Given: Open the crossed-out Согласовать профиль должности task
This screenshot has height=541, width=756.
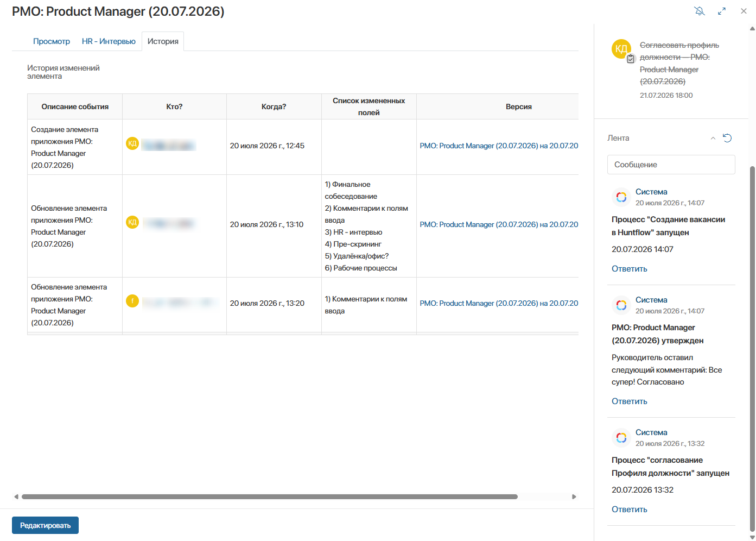Looking at the screenshot, I should click(679, 63).
